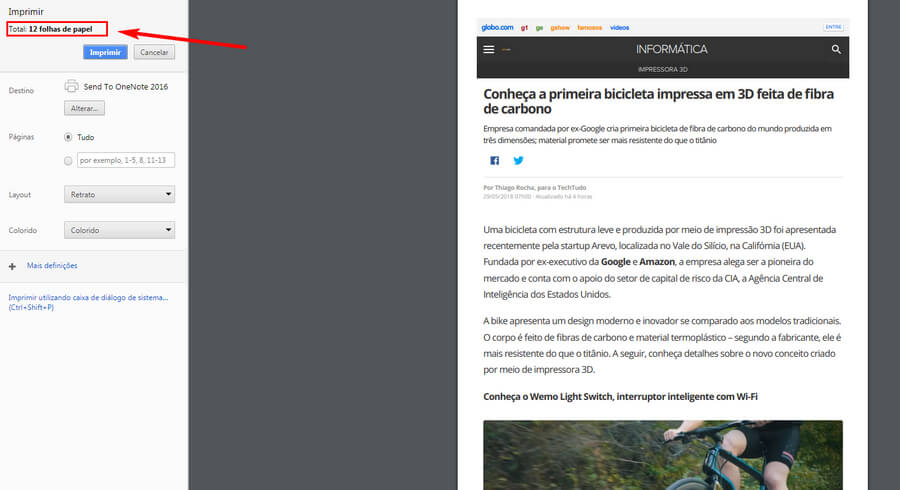
Task: Click the hamburger menu icon in preview
Action: coord(488,49)
